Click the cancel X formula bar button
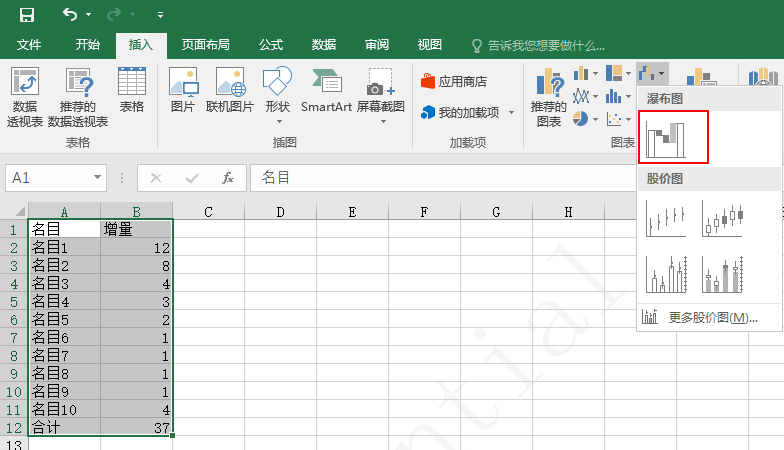 coord(156,178)
